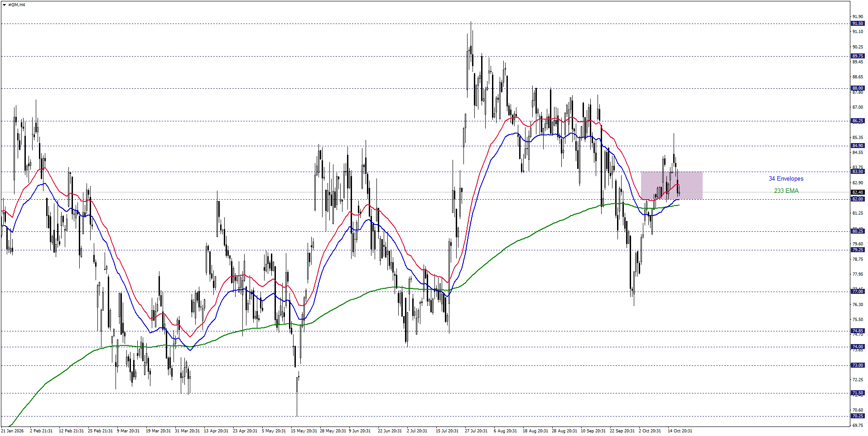868x436 pixels.
Task: Click the triangle icon beside #GM,H4
Action: point(4,5)
